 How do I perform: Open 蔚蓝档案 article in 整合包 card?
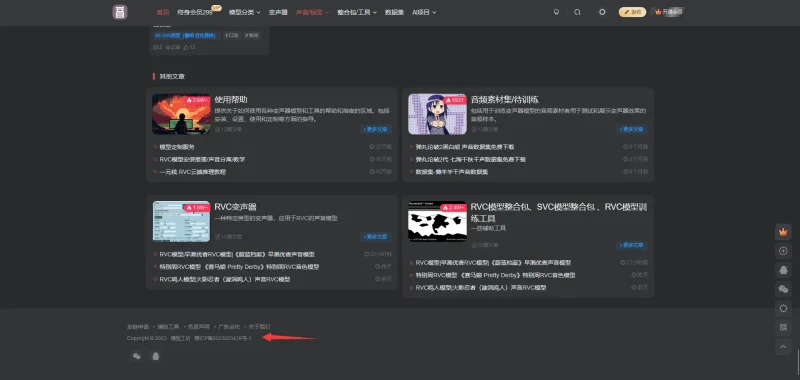pyautogui.click(x=493, y=263)
